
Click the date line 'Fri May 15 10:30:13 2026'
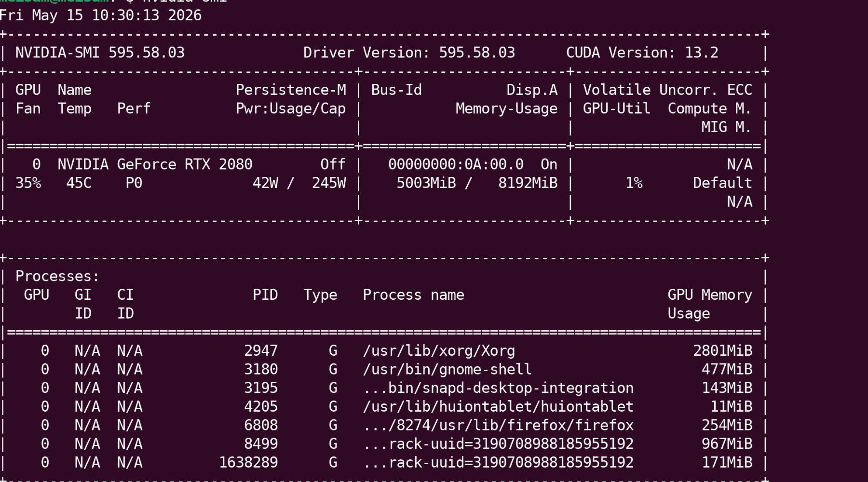[101, 15]
